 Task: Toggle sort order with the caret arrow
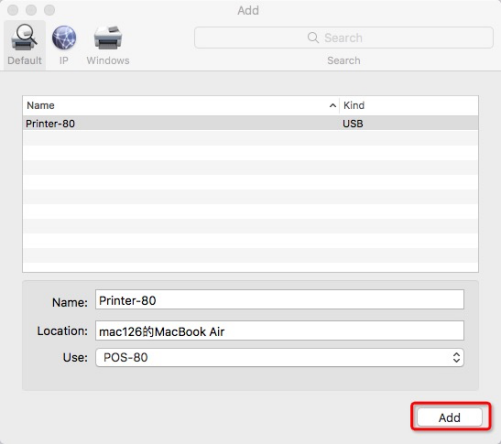[332, 106]
